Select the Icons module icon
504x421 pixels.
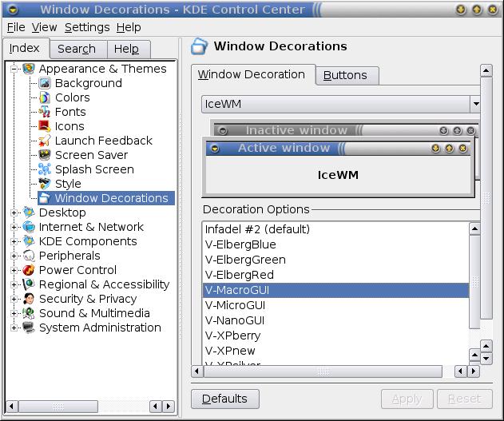[45, 126]
